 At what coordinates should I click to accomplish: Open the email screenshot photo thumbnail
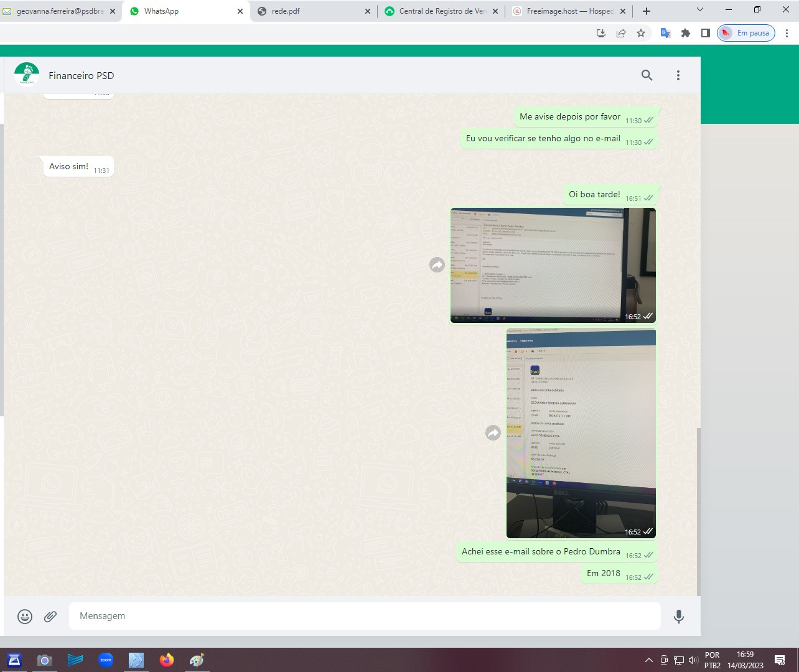click(x=553, y=266)
